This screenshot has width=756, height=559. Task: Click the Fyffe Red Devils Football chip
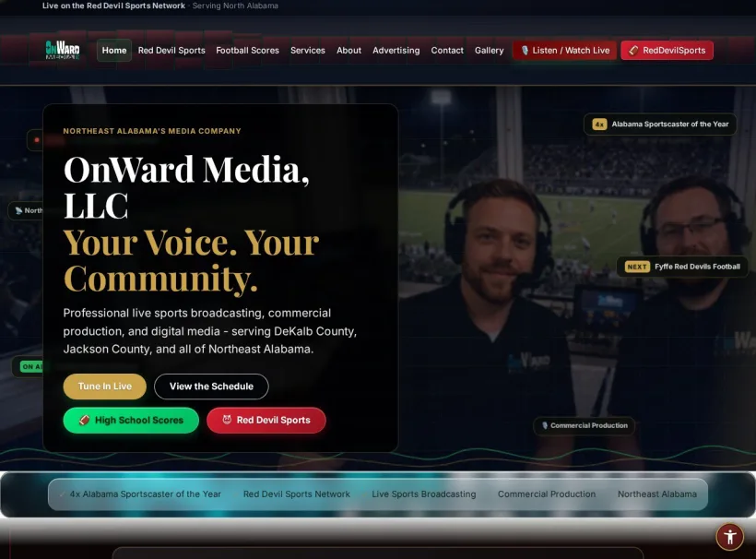click(682, 267)
